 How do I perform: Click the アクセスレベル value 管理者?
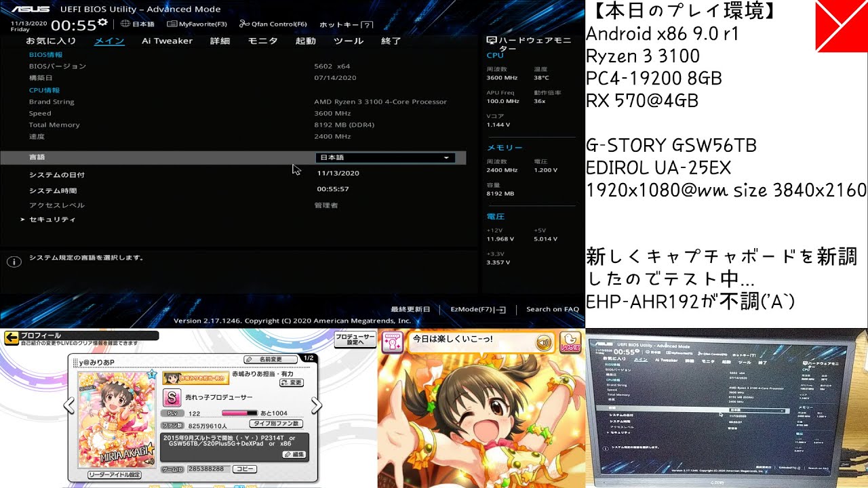[325, 205]
